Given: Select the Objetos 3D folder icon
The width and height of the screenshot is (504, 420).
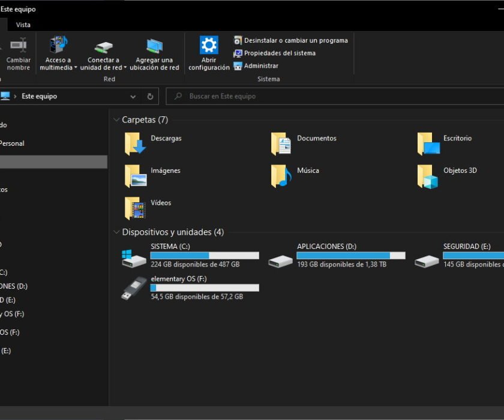Looking at the screenshot, I should pos(427,176).
